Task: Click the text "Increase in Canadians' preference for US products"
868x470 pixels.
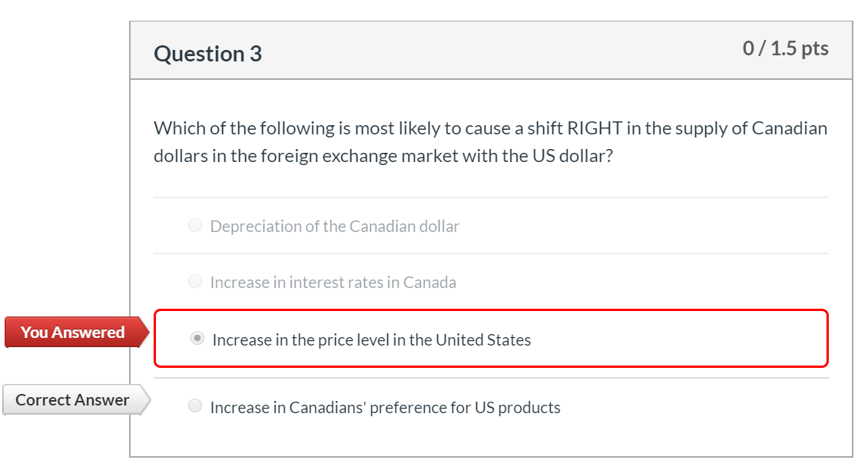Action: point(384,407)
